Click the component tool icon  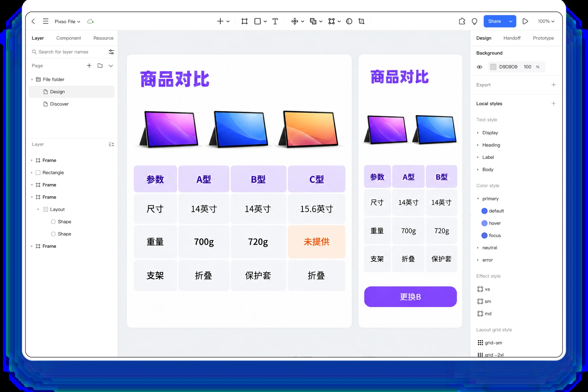294,21
